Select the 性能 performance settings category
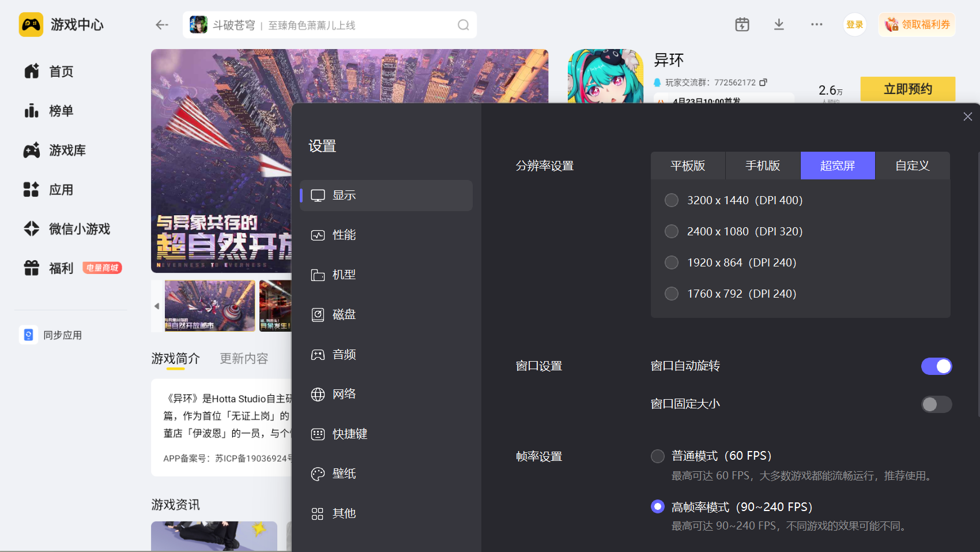Screen dimensions: 980x552 pos(386,235)
